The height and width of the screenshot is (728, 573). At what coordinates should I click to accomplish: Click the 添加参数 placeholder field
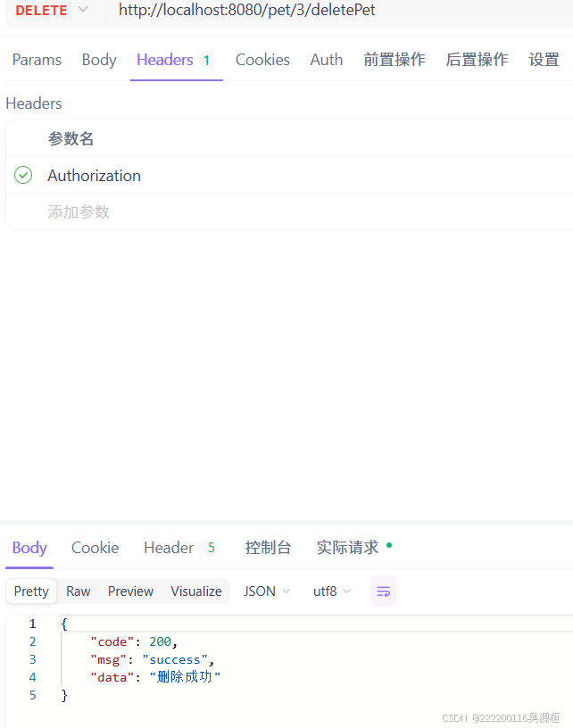[79, 211]
